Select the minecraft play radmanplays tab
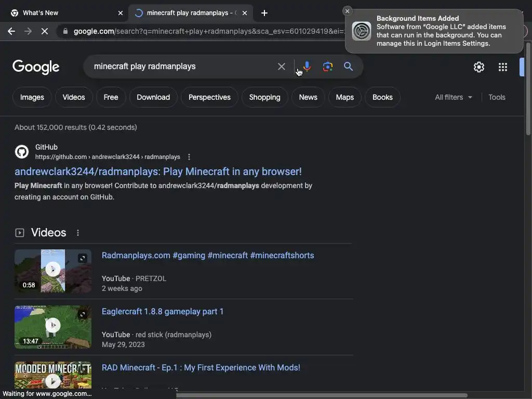 (191, 13)
